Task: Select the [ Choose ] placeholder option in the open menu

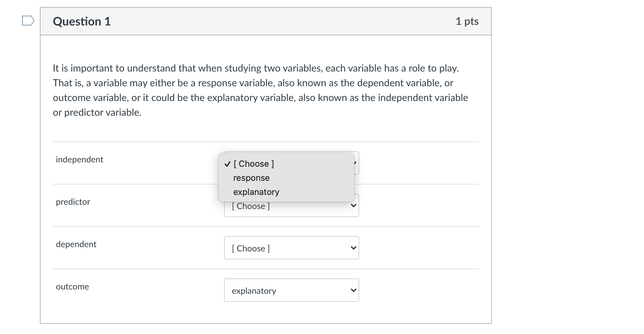Action: point(254,164)
